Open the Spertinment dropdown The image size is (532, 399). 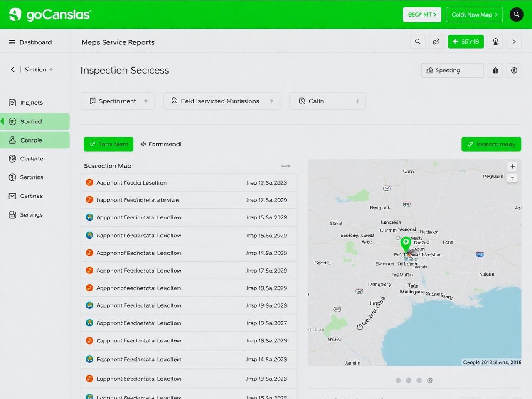click(118, 101)
